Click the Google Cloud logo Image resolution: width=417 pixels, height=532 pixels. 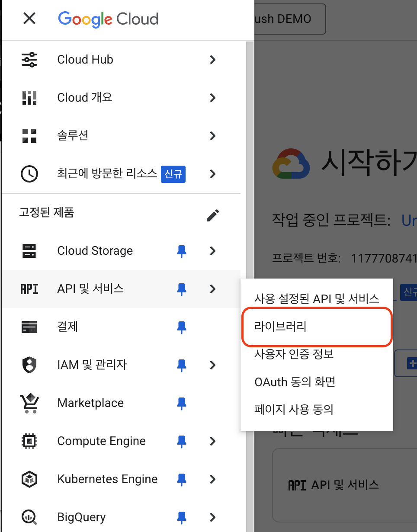(x=108, y=19)
